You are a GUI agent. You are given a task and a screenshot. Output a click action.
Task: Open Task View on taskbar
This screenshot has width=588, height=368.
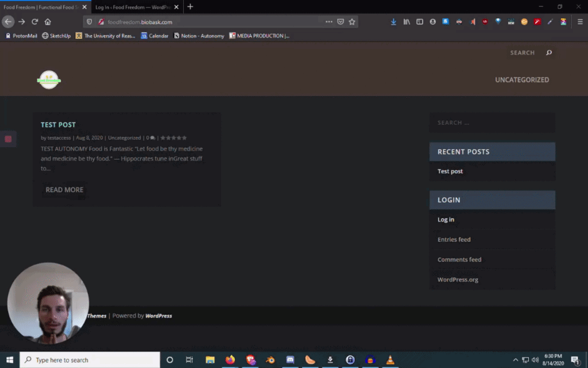point(189,360)
